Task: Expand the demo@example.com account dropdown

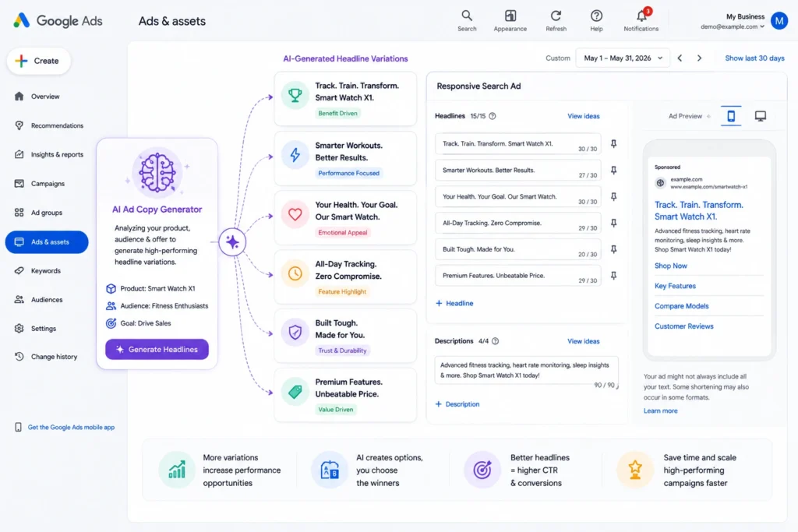Action: tap(733, 26)
